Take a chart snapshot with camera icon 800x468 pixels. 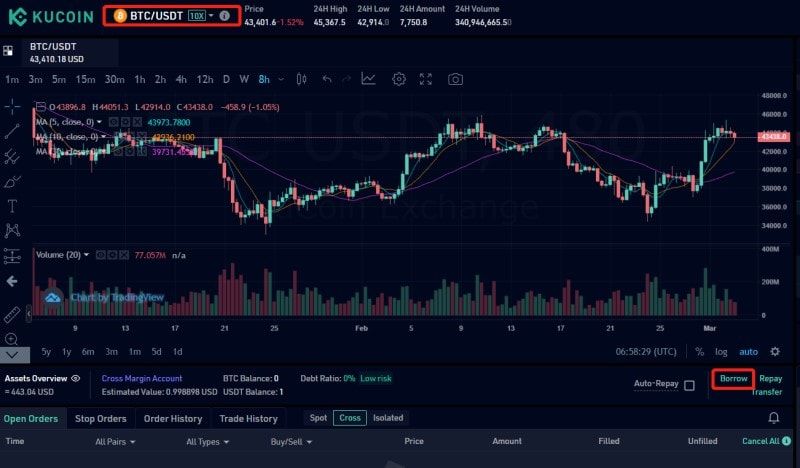[455, 79]
